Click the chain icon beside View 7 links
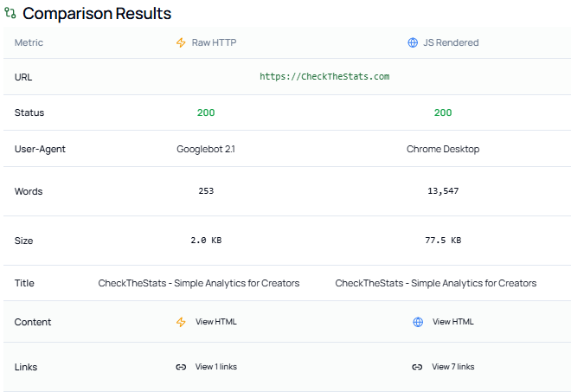Screen dimensions: 571x392 (x=417, y=367)
